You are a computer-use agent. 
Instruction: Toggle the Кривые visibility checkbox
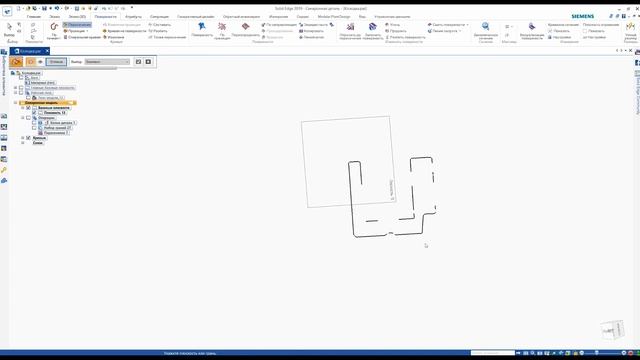point(28,138)
